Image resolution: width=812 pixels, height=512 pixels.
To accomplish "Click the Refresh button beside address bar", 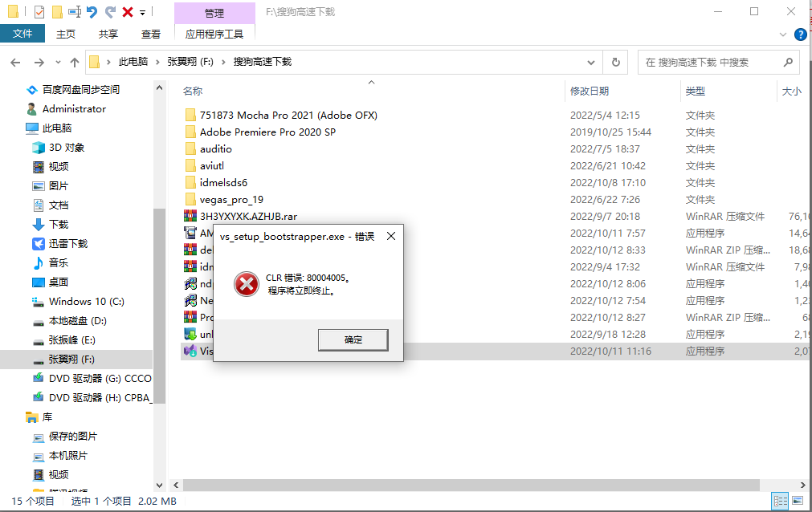I will [x=616, y=62].
